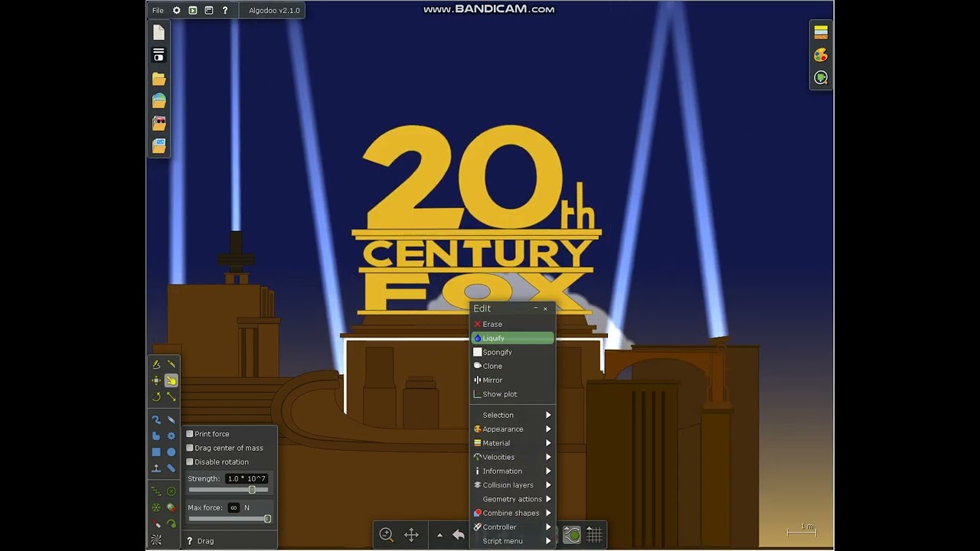Open the plain yellow scenes folder
The image size is (980, 551).
(x=158, y=79)
